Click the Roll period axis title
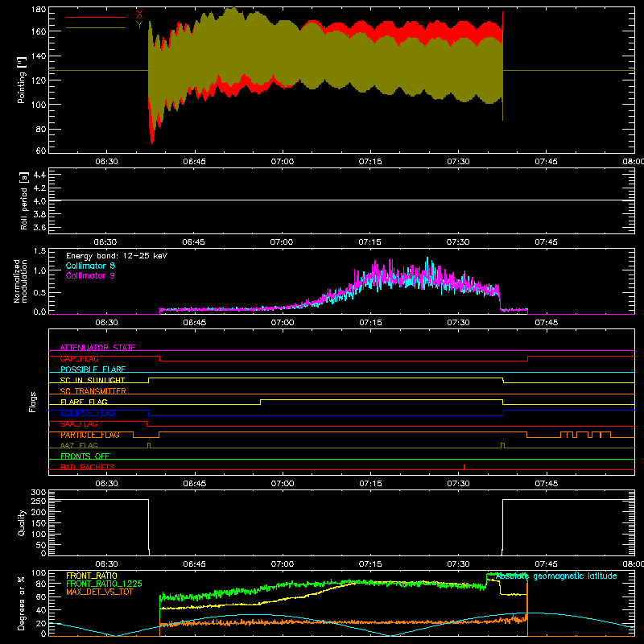644x644 pixels. pos(24,200)
